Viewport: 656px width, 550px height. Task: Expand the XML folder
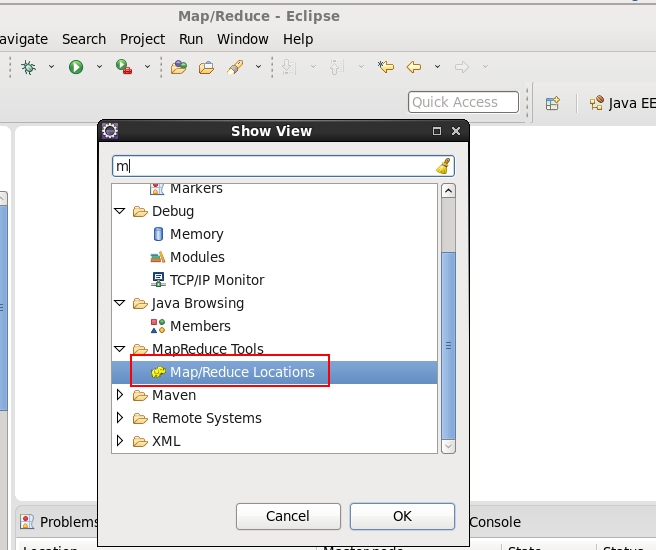(120, 441)
